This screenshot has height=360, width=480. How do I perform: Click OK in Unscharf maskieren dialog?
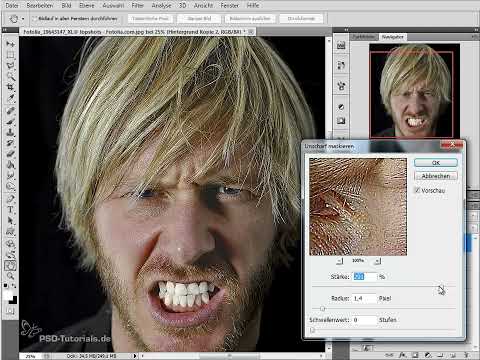coord(436,162)
